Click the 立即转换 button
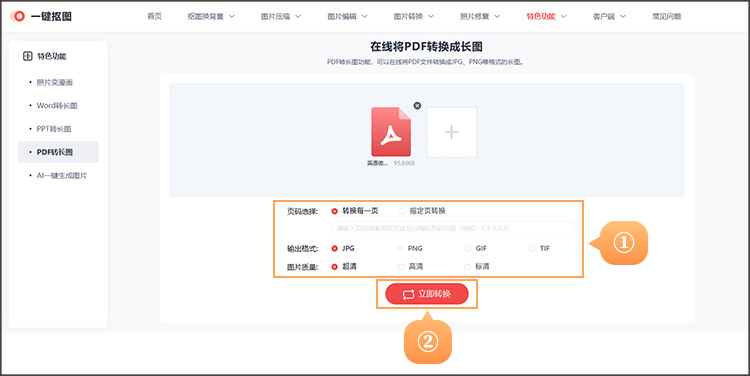Viewport: 750px width, 376px height. coord(427,294)
